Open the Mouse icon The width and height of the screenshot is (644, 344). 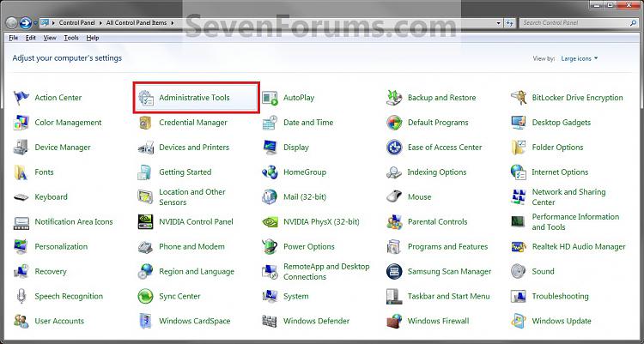[x=394, y=197]
